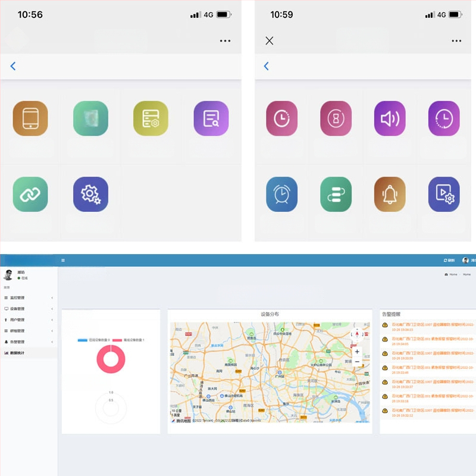Open the blue double-gear settings icon

pyautogui.click(x=91, y=195)
